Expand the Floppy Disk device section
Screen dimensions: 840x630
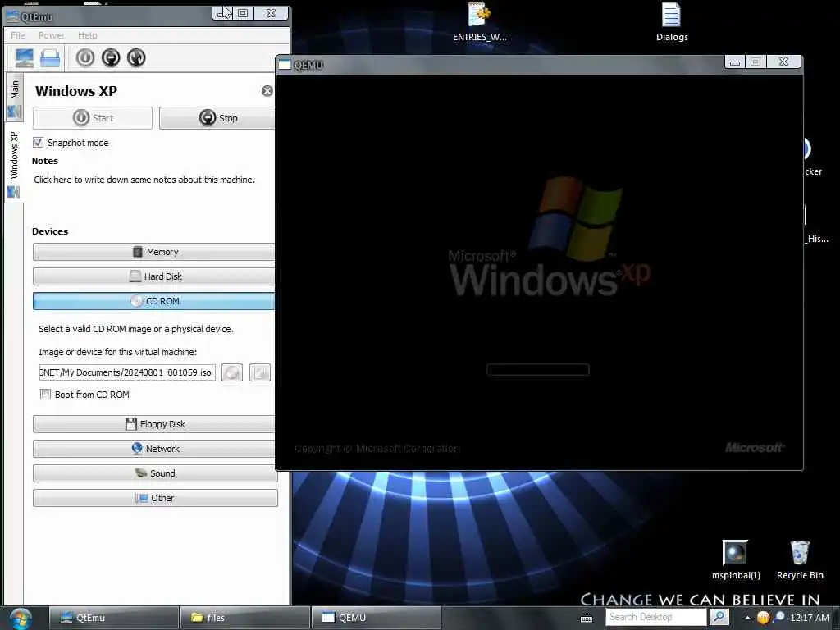[154, 424]
